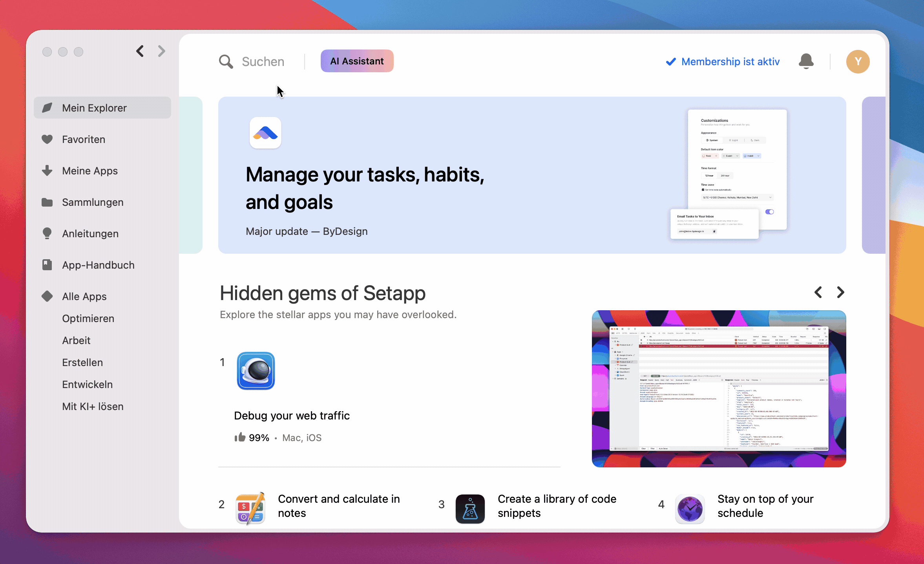Show previous banner on the left edge
924x564 pixels.
coord(191,175)
